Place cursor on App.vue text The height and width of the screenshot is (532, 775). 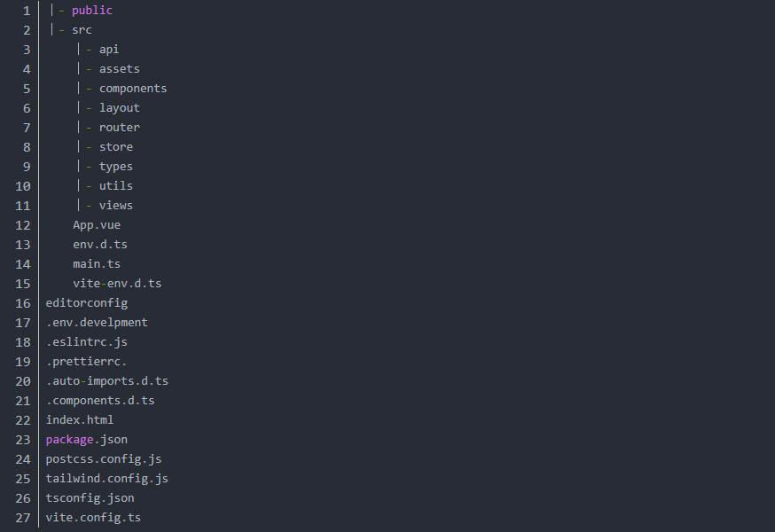(97, 225)
